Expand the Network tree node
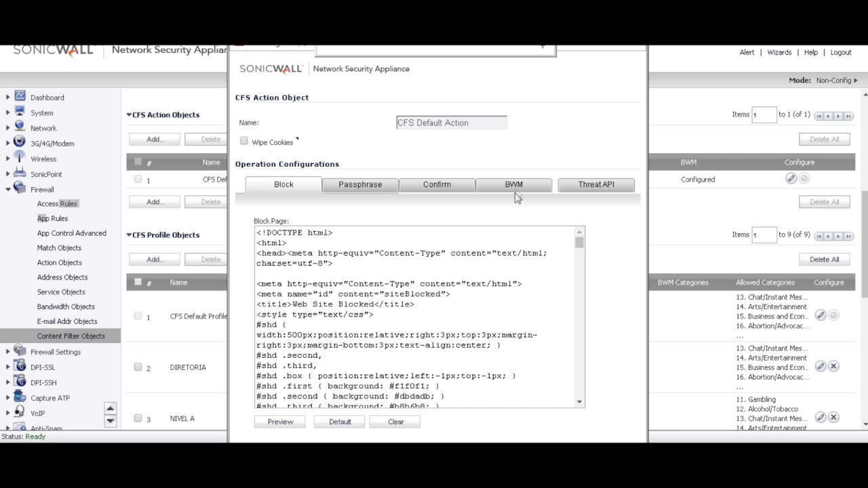Screen dimensions: 868x488 (7, 127)
